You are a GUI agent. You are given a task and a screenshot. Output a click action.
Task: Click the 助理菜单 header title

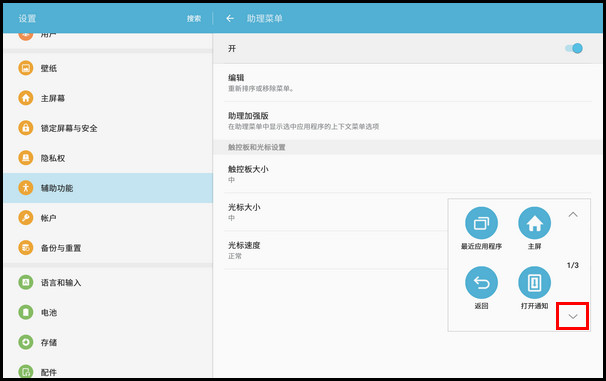265,19
